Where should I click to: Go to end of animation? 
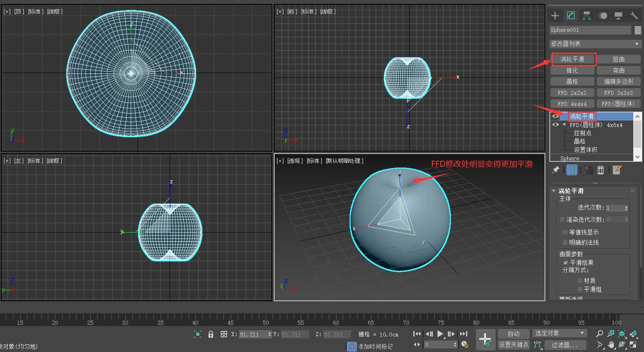click(463, 334)
